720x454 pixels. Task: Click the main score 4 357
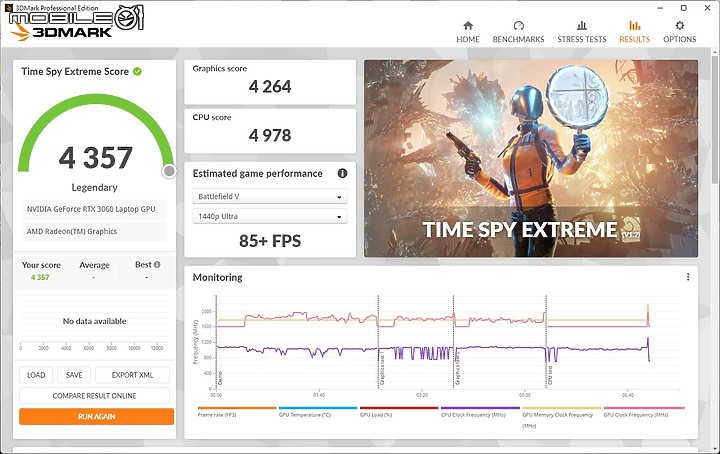[96, 157]
